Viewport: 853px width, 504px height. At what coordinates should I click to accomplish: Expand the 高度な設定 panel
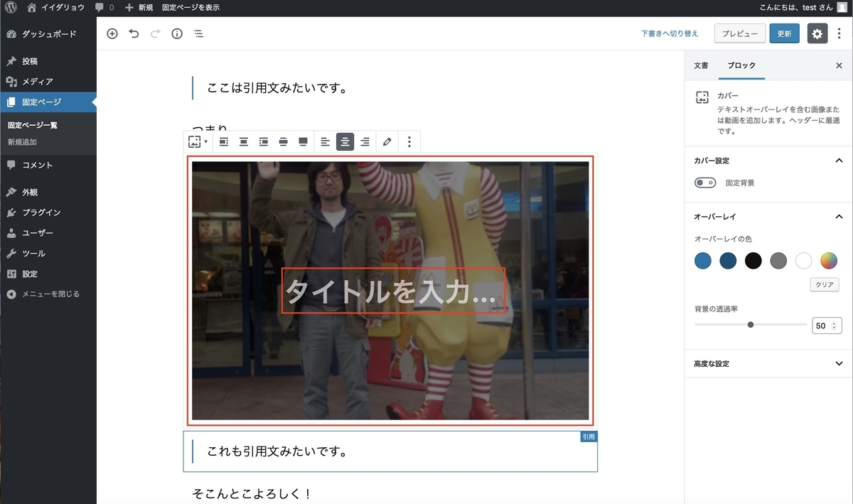coord(768,363)
